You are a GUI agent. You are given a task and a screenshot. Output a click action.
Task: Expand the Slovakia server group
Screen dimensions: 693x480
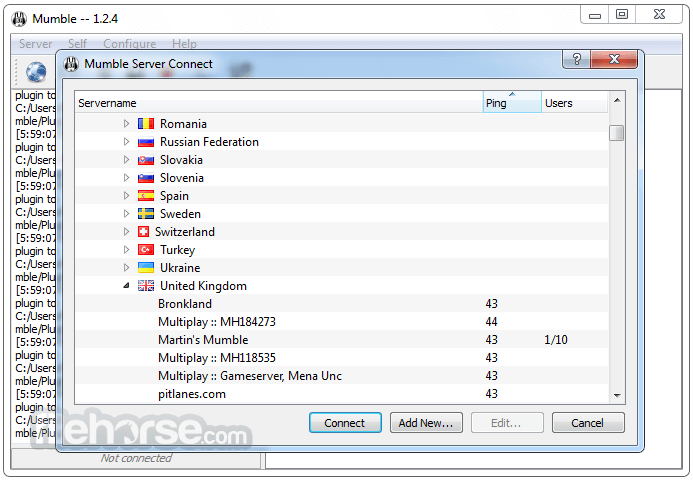click(126, 160)
